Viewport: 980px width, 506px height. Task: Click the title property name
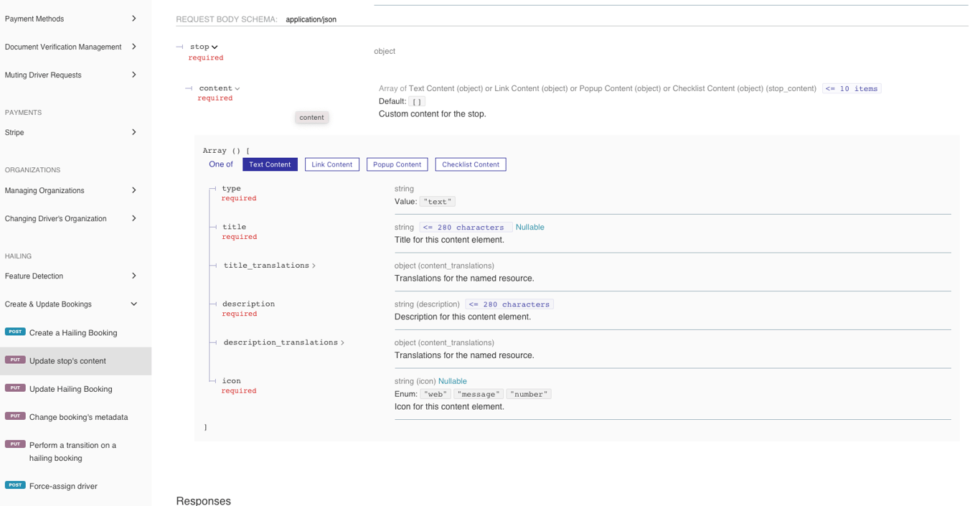tap(234, 227)
